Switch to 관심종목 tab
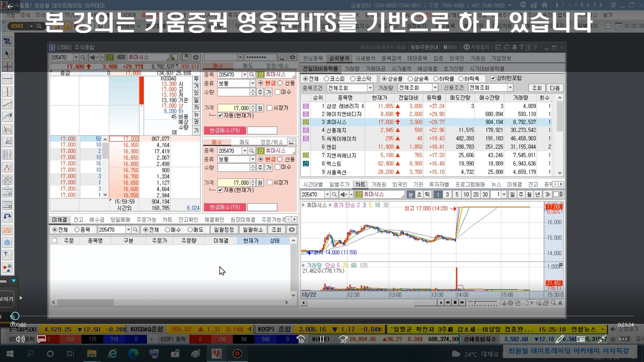The height and width of the screenshot is (362, 644). click(x=313, y=58)
